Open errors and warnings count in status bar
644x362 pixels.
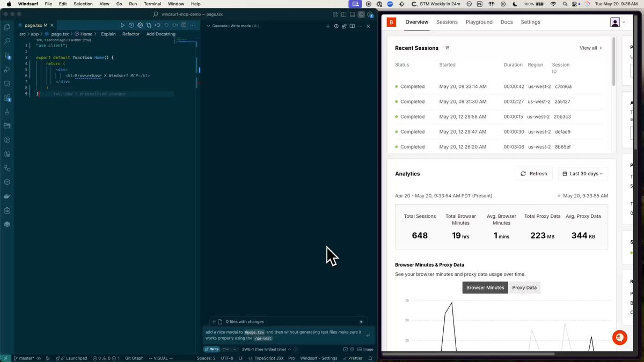(106, 358)
